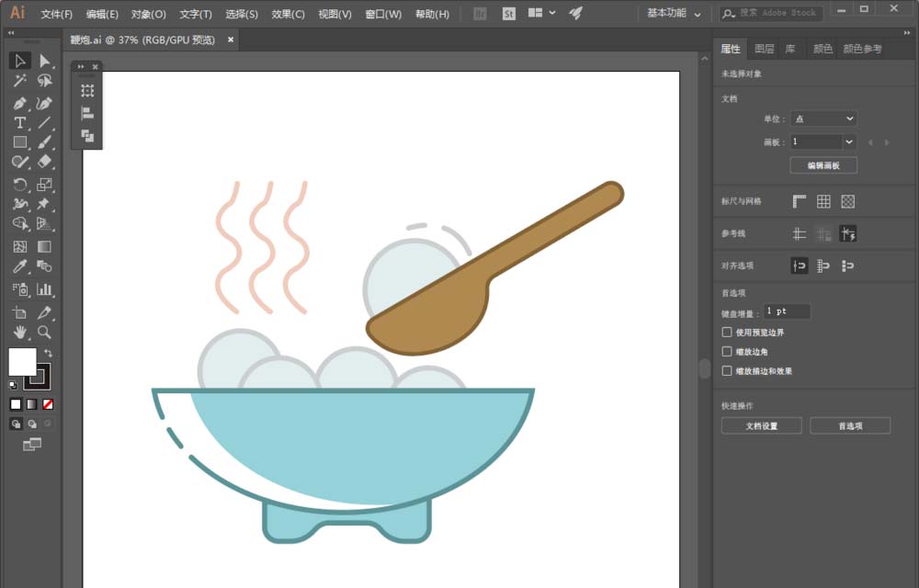Open the 效果(C) menu
The height and width of the screenshot is (588, 919).
[x=288, y=14]
